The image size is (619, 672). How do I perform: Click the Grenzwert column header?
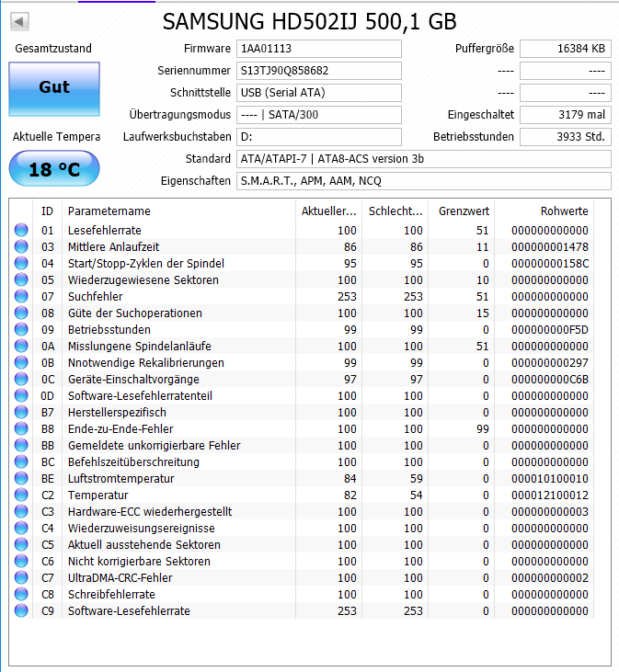[x=462, y=211]
